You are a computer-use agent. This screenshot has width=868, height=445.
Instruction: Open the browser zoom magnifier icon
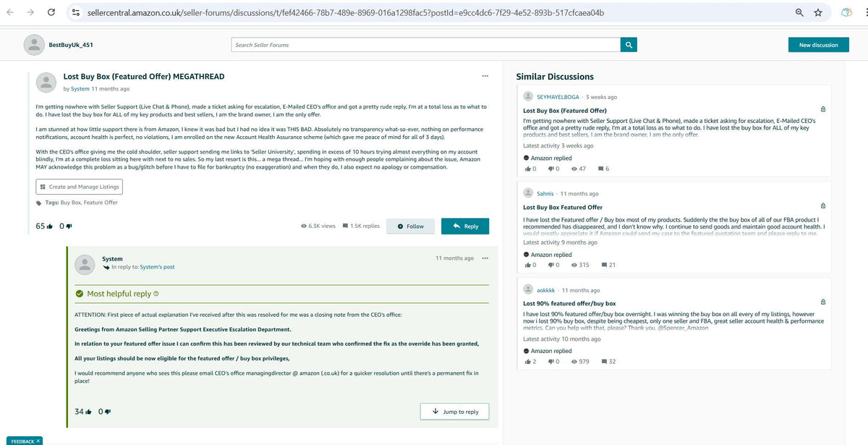tap(799, 12)
